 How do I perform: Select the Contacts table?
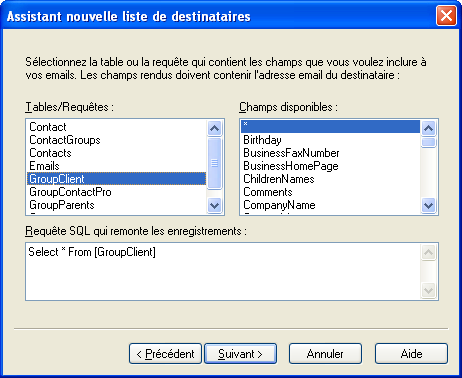116,153
